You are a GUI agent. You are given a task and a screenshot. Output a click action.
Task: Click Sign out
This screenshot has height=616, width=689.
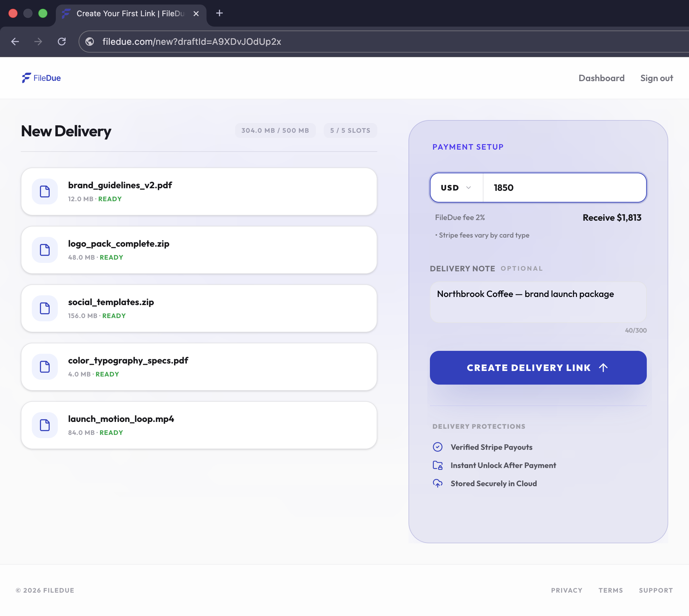coord(657,78)
